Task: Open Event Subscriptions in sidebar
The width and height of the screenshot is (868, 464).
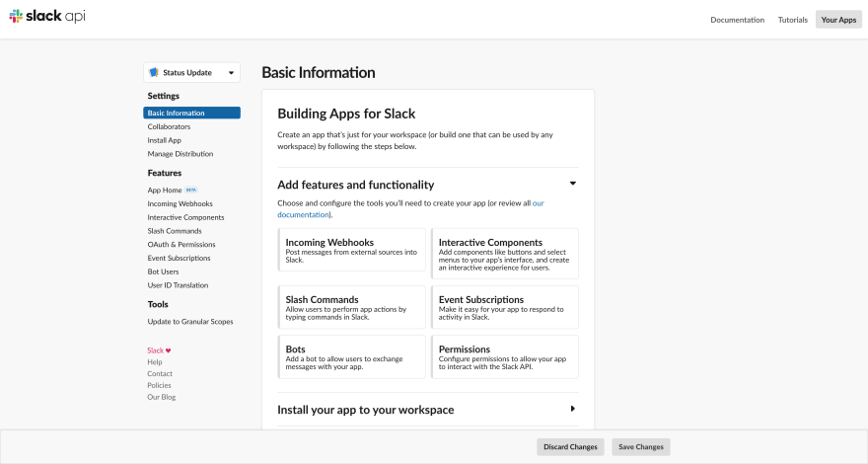Action: [x=179, y=258]
